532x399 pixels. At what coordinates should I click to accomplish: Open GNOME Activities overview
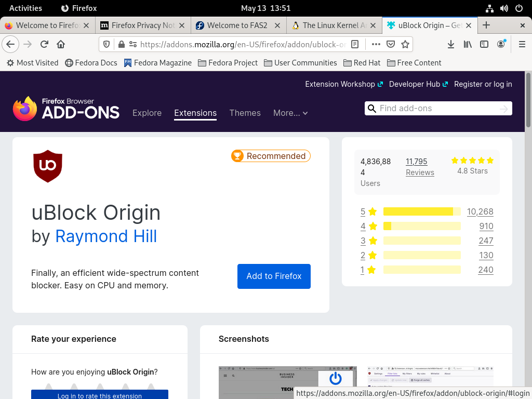(x=25, y=8)
